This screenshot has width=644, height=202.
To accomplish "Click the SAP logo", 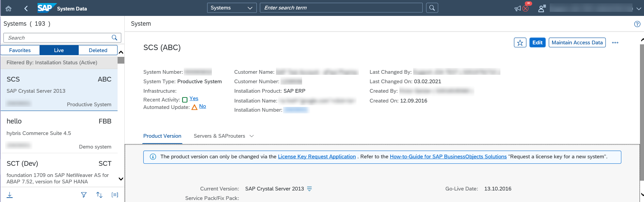I will pyautogui.click(x=46, y=8).
